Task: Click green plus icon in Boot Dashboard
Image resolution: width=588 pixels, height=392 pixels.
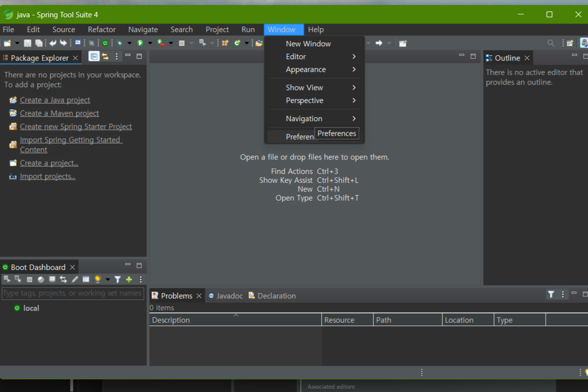Action: (129, 279)
